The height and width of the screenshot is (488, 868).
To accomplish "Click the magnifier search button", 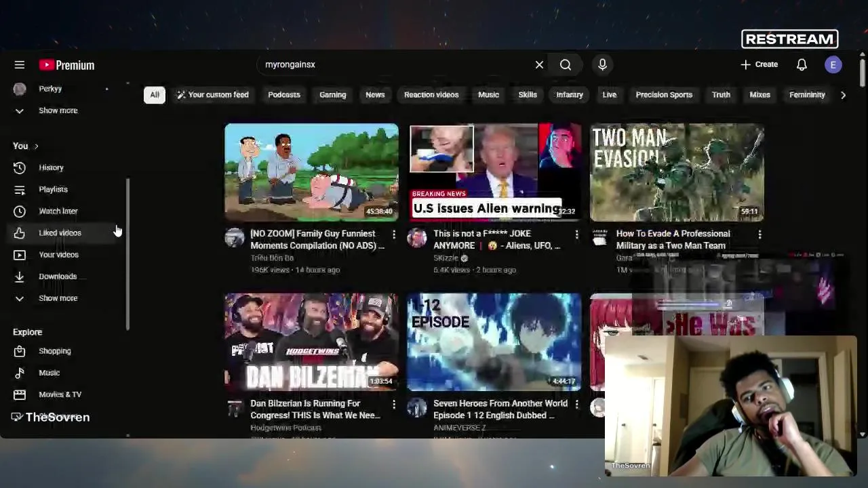I will (x=566, y=64).
